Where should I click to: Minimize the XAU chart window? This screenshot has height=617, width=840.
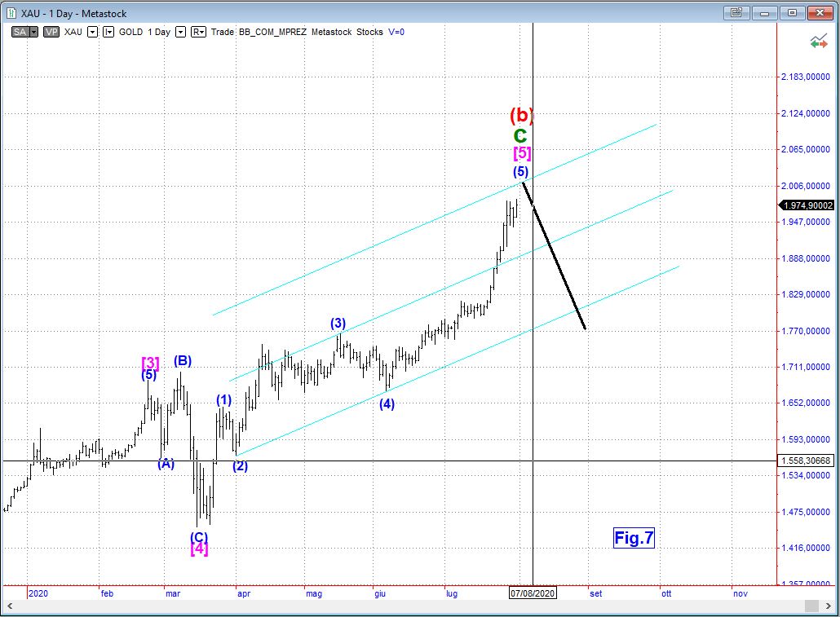coord(764,13)
